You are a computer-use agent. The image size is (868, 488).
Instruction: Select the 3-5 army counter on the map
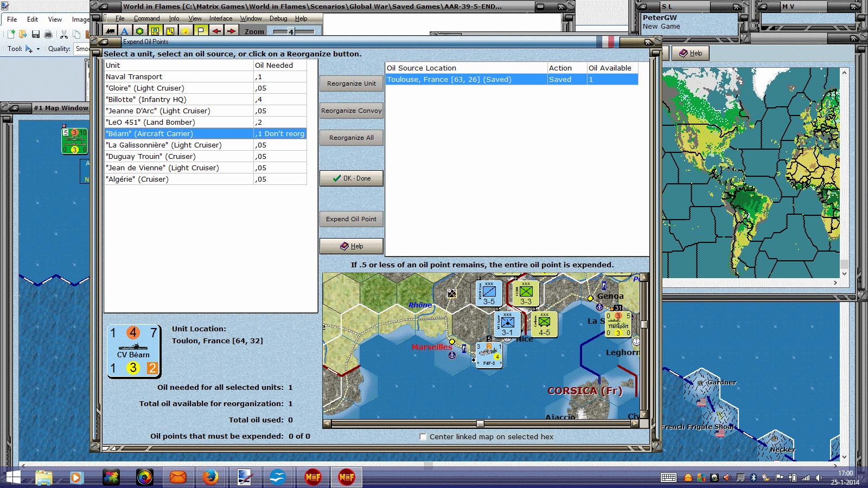click(489, 293)
